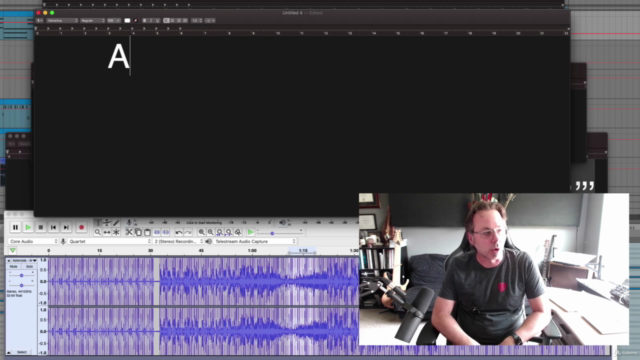Click the Paste clipboard icon in Audacity
The image size is (640, 360).
(147, 232)
